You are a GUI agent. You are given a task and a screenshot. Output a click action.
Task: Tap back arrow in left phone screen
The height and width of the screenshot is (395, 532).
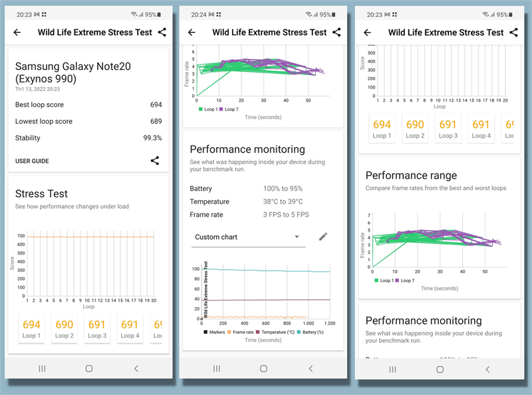tap(17, 32)
